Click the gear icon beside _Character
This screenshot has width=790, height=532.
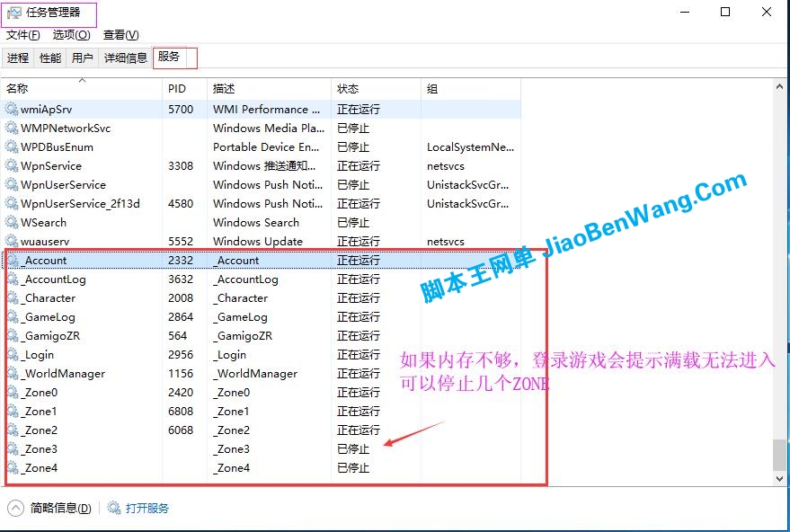pos(13,297)
